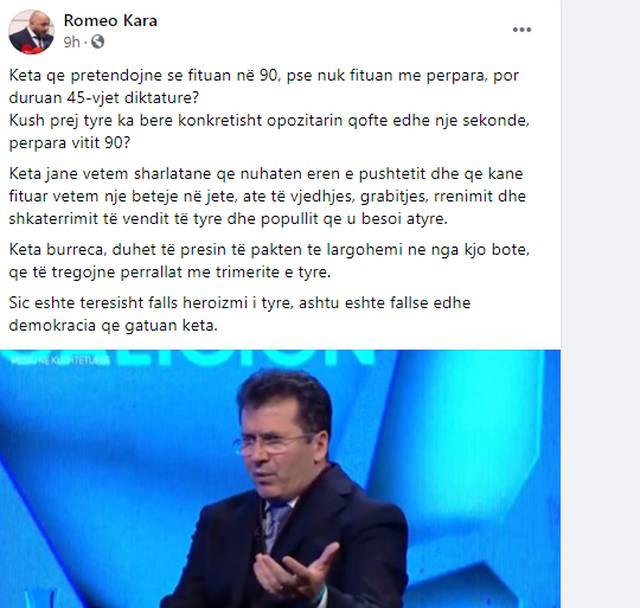Open the attached photo of the man in suit
640x608 pixels.
(x=280, y=479)
